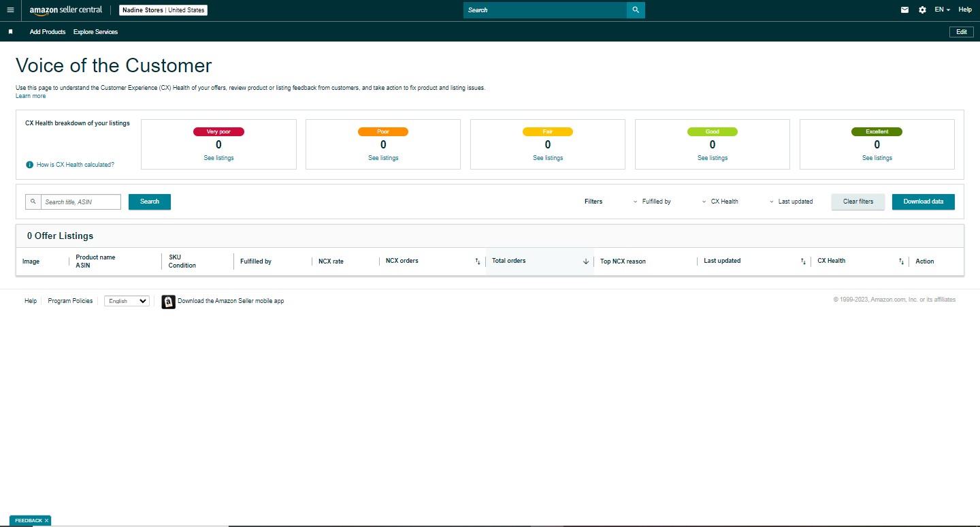This screenshot has height=527, width=980.
Task: Open Program Policies footer link
Action: (x=70, y=301)
